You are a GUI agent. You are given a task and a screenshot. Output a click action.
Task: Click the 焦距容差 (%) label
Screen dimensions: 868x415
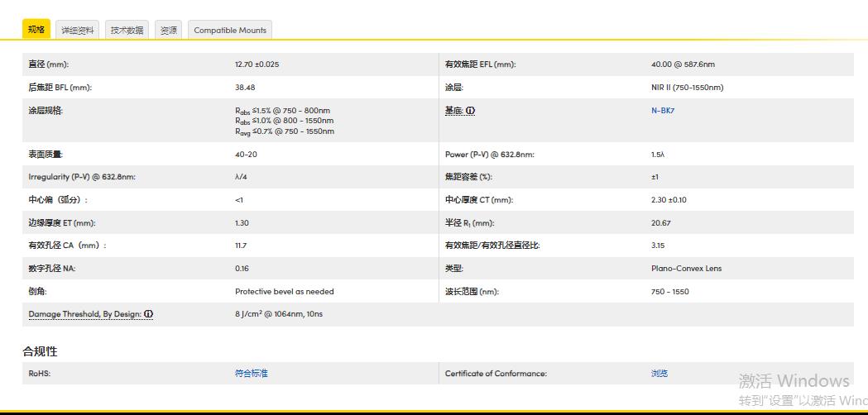click(x=469, y=177)
